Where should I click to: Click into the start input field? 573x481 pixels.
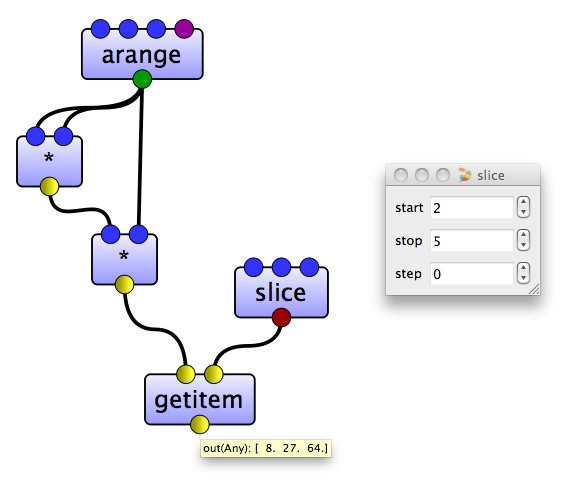click(472, 208)
